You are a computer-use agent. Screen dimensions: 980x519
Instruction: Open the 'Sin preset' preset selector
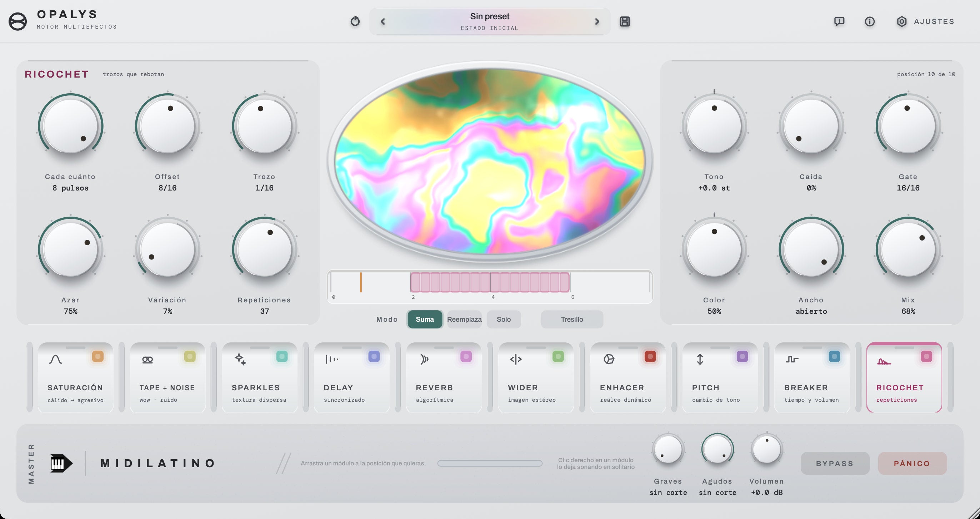click(x=490, y=21)
